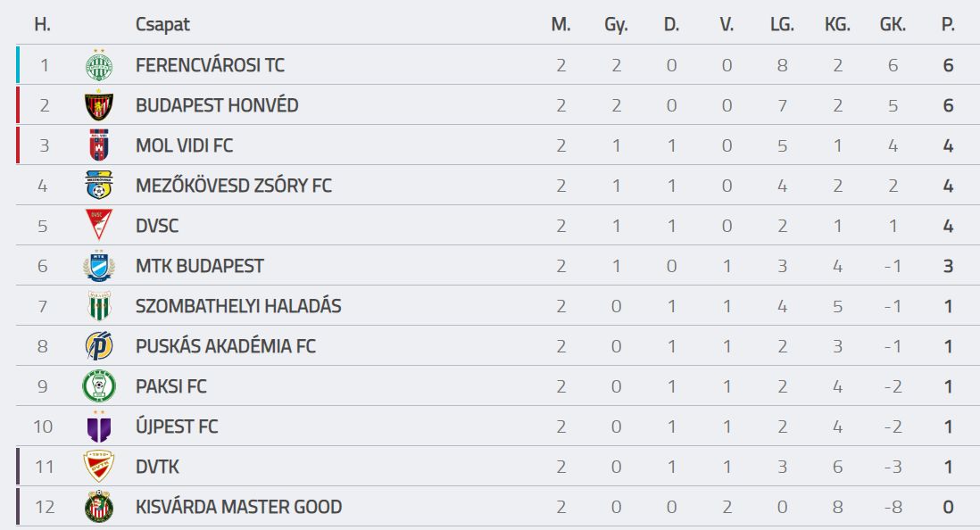
Task: Click the Ferencvárosi TC club crest
Action: tap(99, 65)
